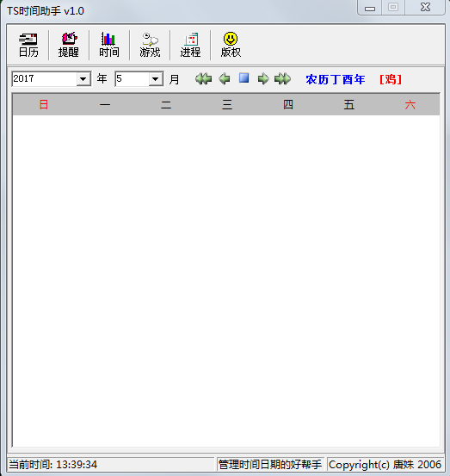450x476 pixels.
Task: Expand the month dropdown showing 5
Action: tap(156, 79)
